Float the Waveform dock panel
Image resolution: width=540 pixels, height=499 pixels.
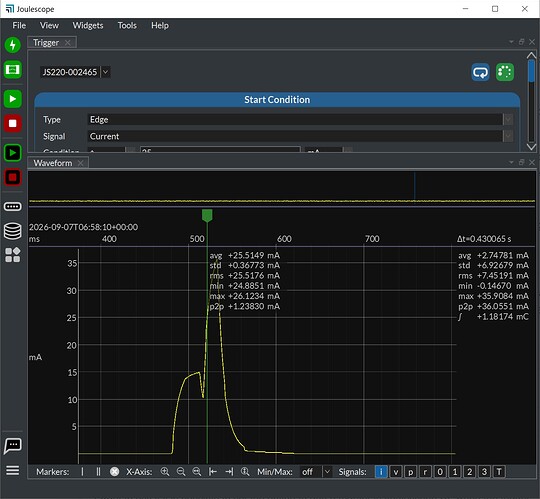(x=521, y=162)
